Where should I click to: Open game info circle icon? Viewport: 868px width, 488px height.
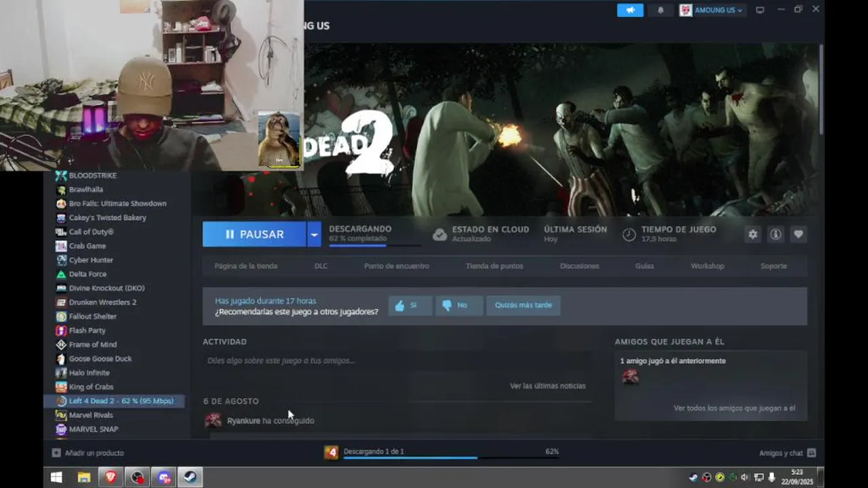pos(776,234)
